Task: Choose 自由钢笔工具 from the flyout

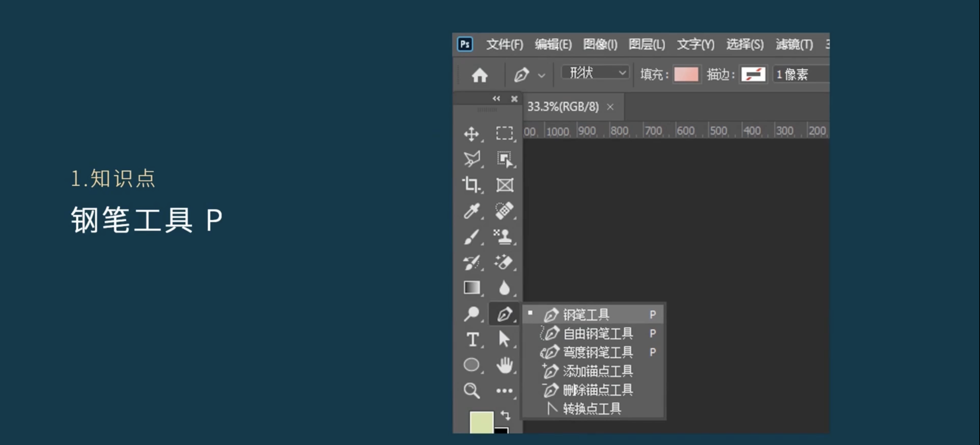Action: coord(598,334)
